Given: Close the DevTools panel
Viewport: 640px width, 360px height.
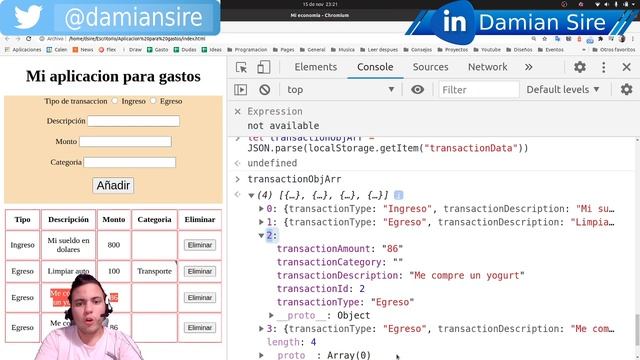Looking at the screenshot, I should [x=627, y=67].
